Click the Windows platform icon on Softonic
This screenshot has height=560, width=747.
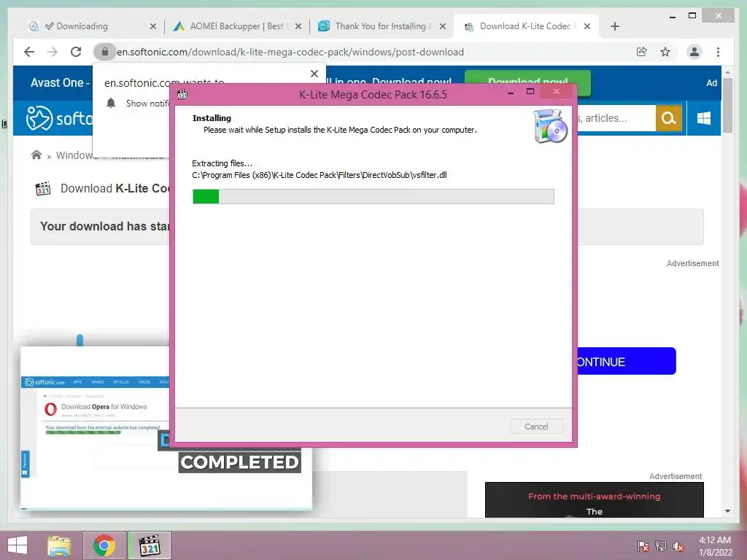[704, 118]
